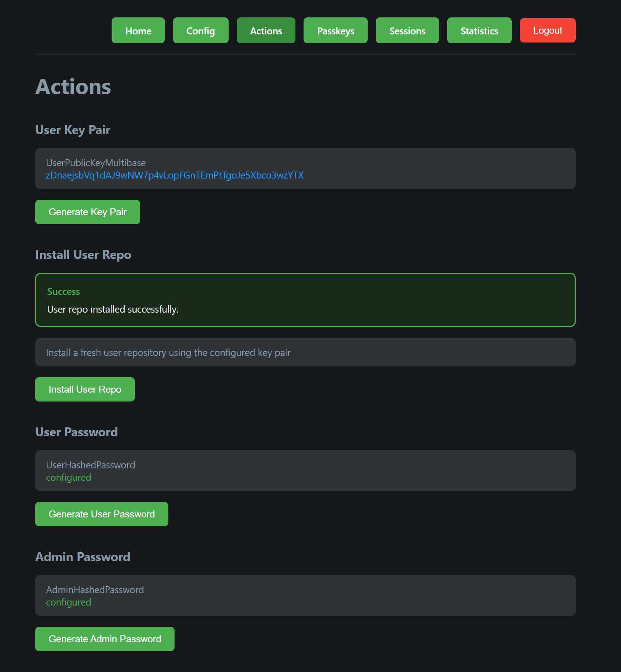Go to the Home page
621x672 pixels.
(x=138, y=31)
